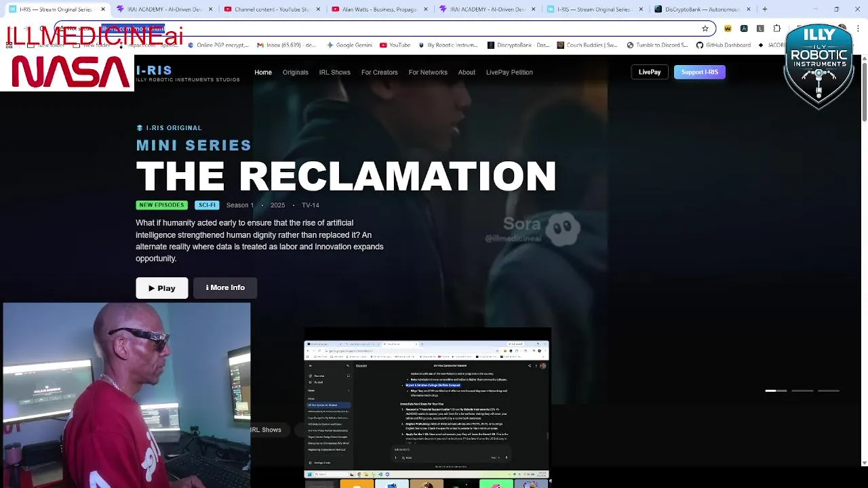Open the For Networks nav item
868x488 pixels.
428,73
